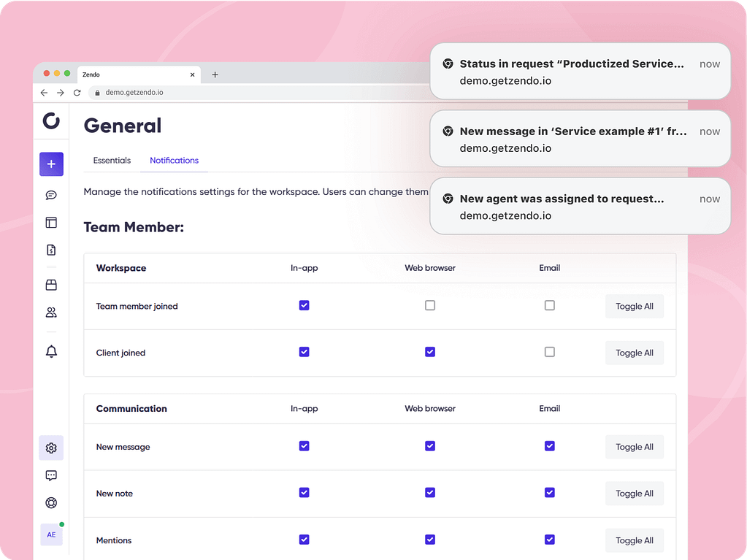Uncheck Web browser for Client joined

coord(430,352)
